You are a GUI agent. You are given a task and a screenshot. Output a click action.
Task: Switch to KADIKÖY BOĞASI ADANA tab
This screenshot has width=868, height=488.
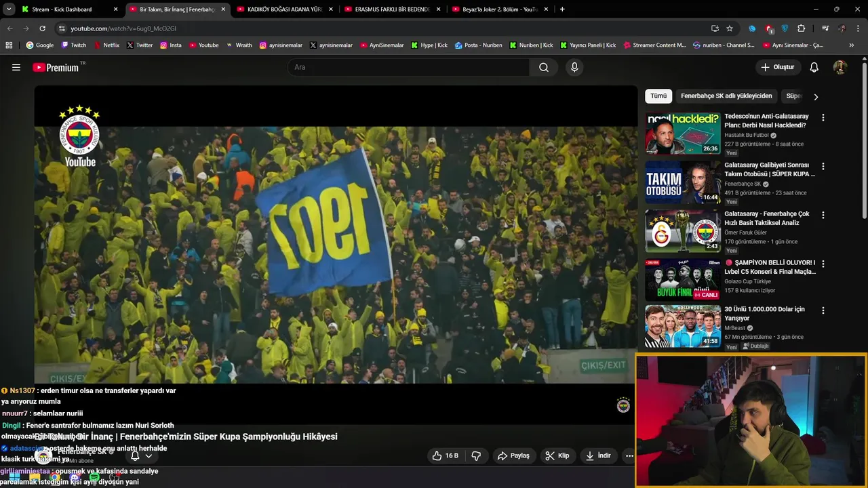coord(285,9)
